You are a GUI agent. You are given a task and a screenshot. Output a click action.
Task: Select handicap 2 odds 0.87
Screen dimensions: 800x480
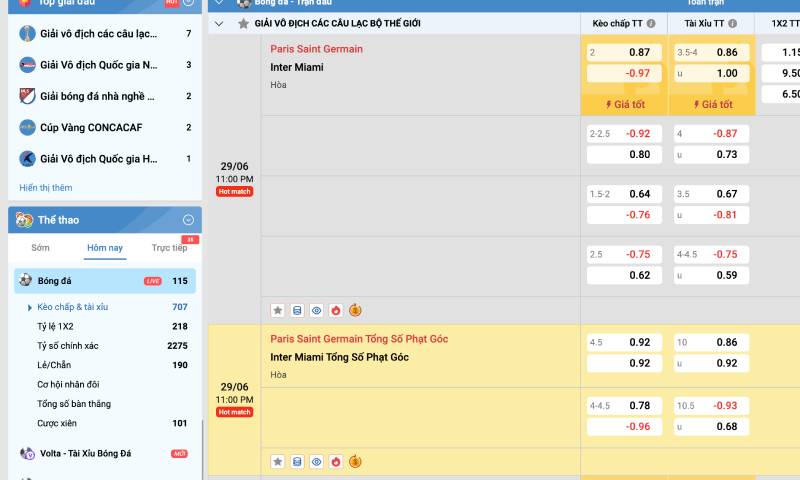(624, 53)
